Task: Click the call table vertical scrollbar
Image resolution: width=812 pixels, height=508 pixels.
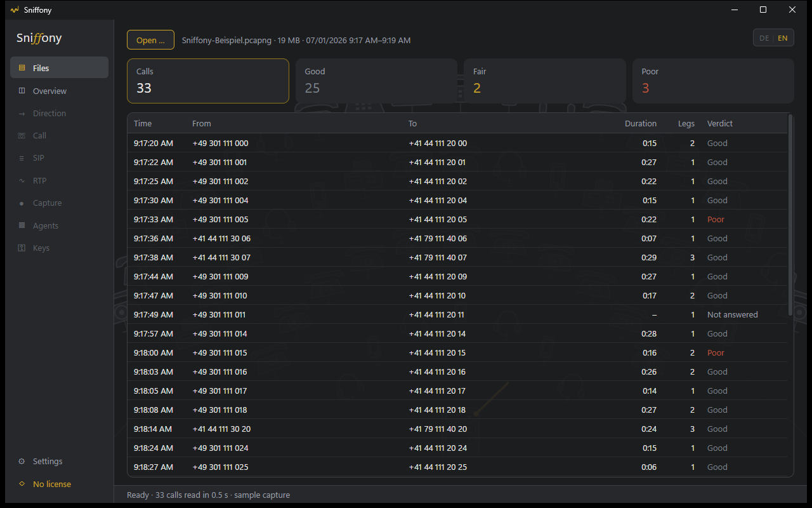Action: [x=790, y=216]
